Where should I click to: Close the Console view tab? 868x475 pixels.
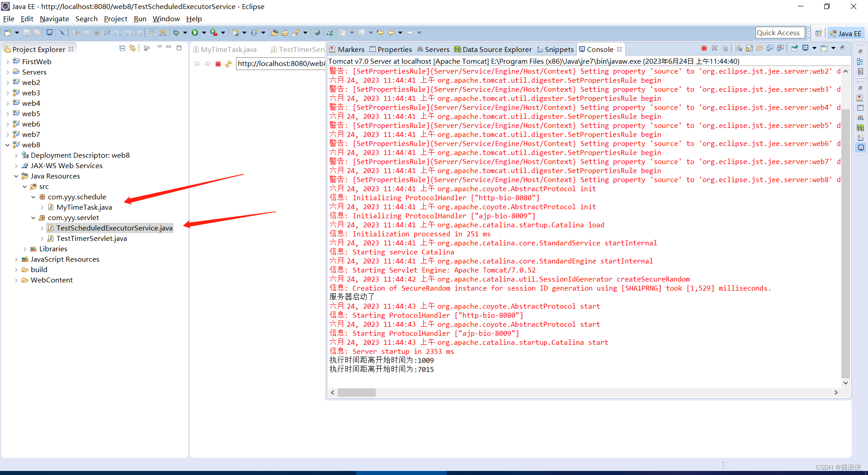619,49
